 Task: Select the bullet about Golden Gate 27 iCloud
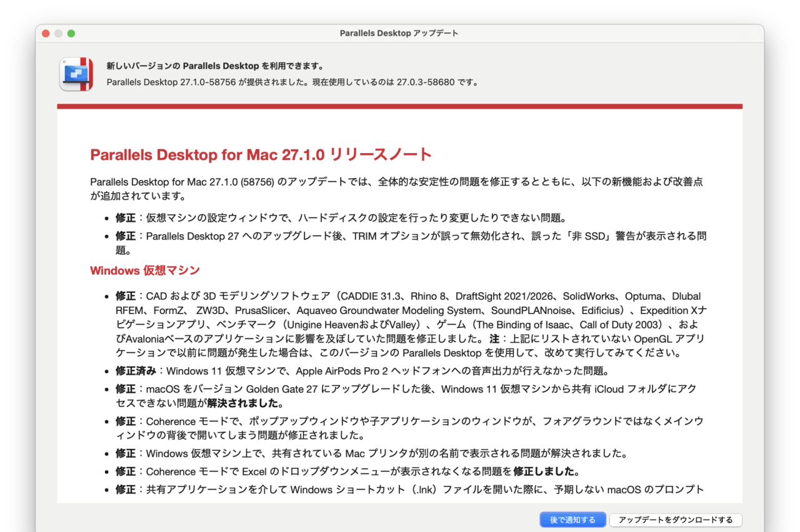coord(406,396)
